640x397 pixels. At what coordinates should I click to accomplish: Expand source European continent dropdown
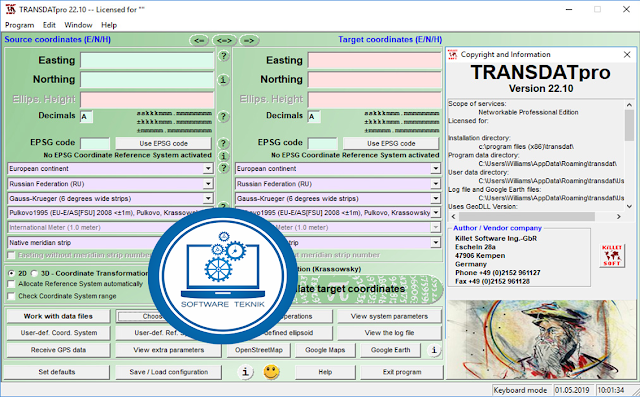pos(208,169)
